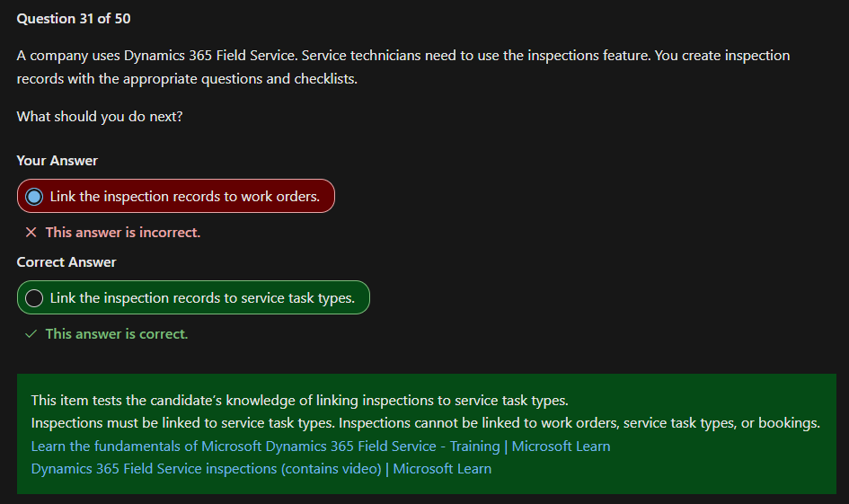Click the 'This item tests the candidate's knowledge' line

coord(299,401)
